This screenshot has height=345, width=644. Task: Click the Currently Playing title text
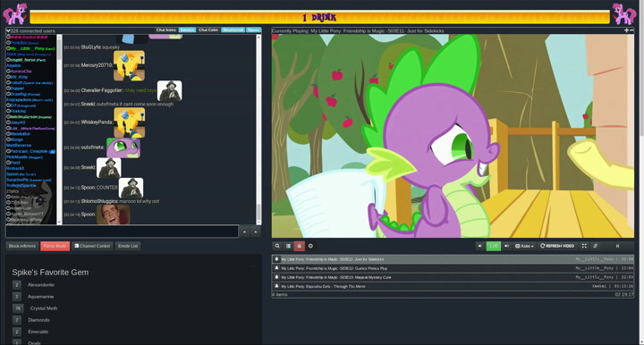(358, 30)
